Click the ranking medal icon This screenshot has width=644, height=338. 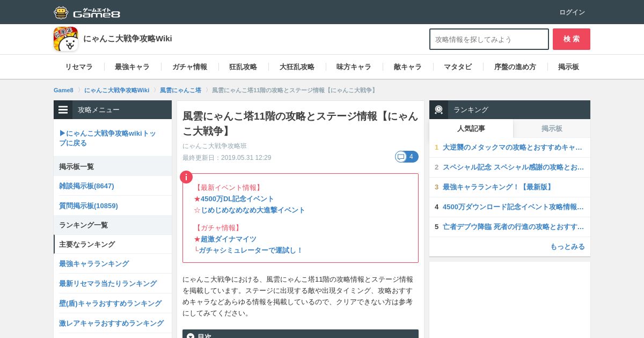point(438,110)
